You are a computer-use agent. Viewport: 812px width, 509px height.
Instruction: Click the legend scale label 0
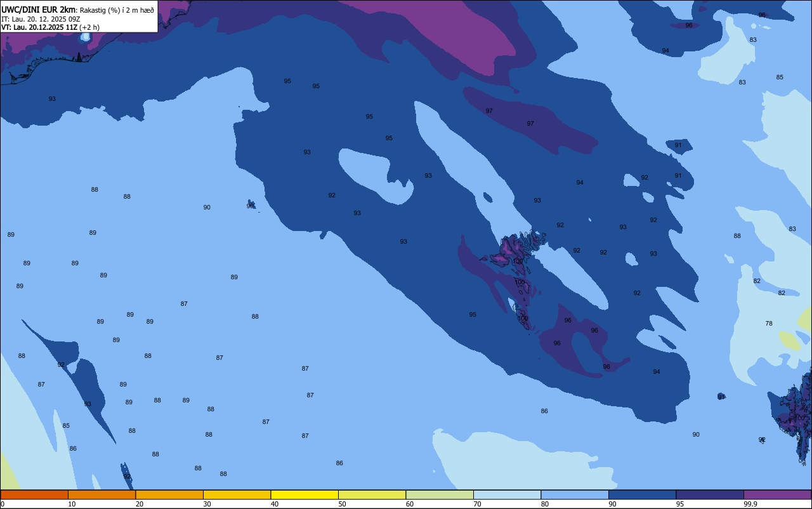pyautogui.click(x=3, y=504)
